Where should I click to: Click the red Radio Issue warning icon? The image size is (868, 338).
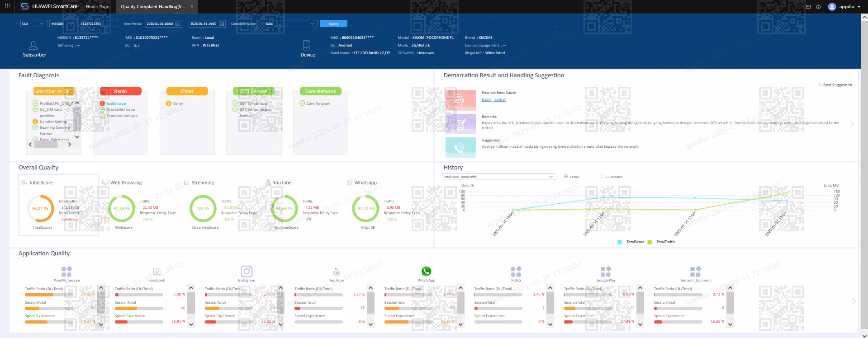tap(102, 103)
